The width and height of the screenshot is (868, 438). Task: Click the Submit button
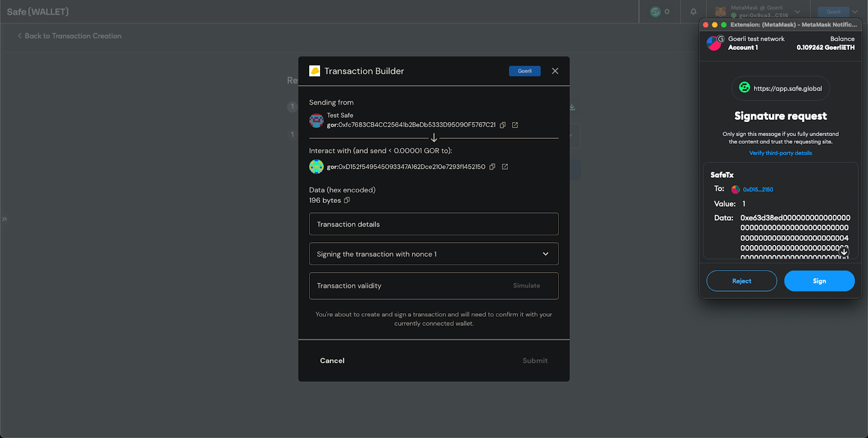pos(535,360)
